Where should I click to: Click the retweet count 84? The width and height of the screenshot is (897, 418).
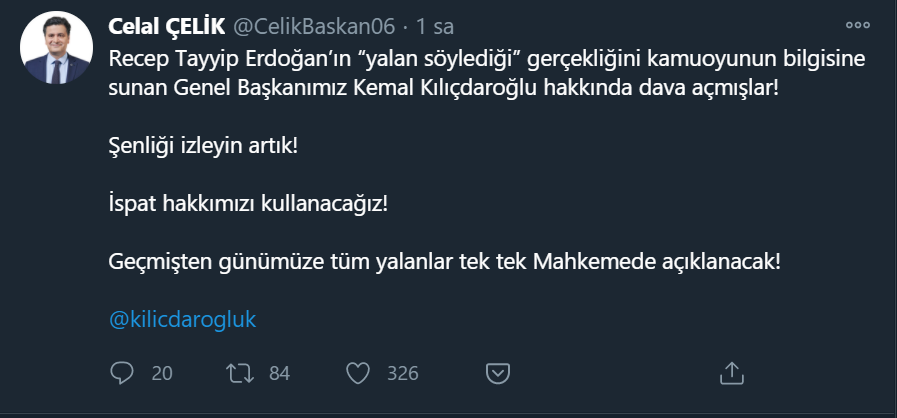[279, 373]
